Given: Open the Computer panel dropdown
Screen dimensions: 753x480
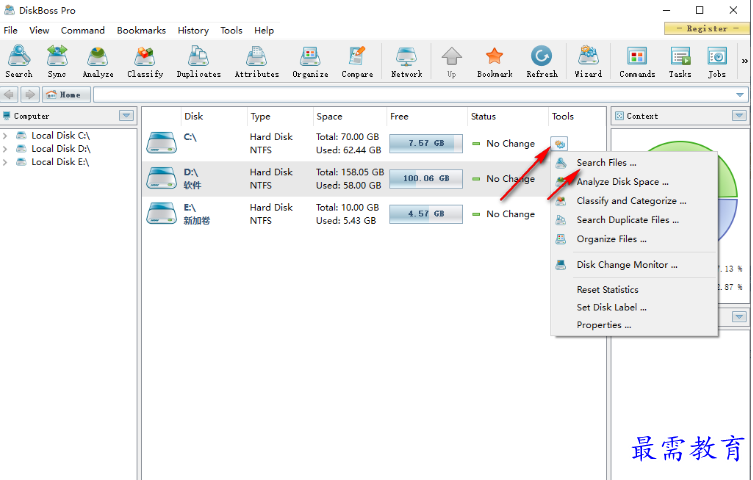Looking at the screenshot, I should (126, 116).
